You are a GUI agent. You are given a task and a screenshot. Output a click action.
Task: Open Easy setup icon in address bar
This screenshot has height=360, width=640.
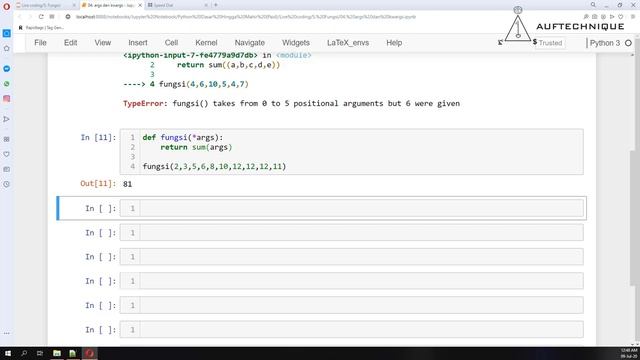click(x=633, y=17)
